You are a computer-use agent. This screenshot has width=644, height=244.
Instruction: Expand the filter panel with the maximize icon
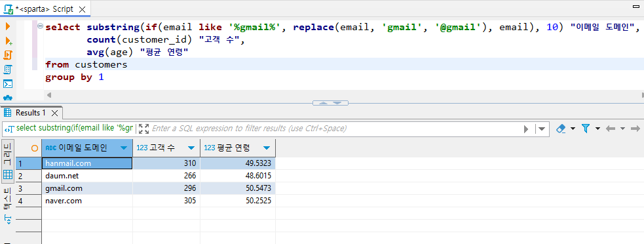coord(143,129)
